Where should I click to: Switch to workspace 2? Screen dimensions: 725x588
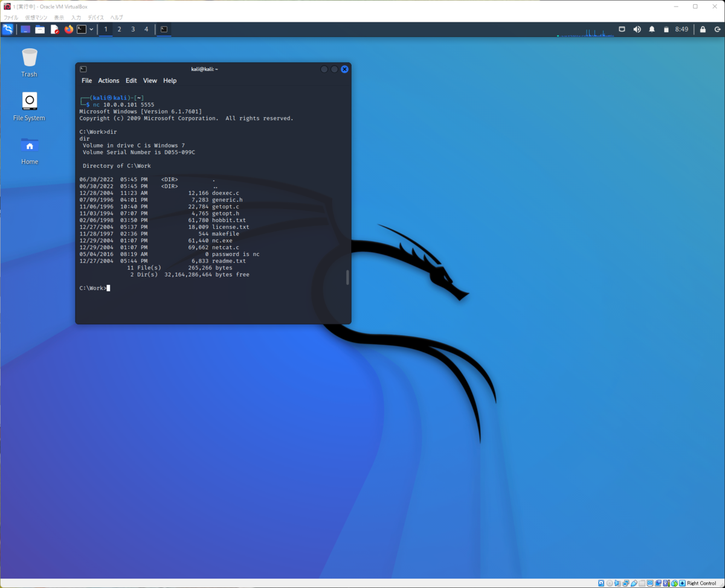pyautogui.click(x=119, y=29)
